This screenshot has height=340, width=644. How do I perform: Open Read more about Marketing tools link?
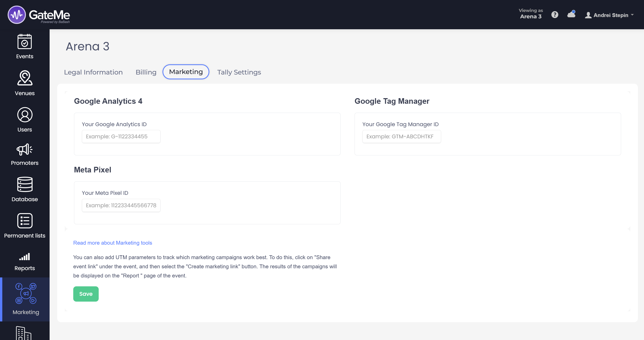click(x=113, y=243)
